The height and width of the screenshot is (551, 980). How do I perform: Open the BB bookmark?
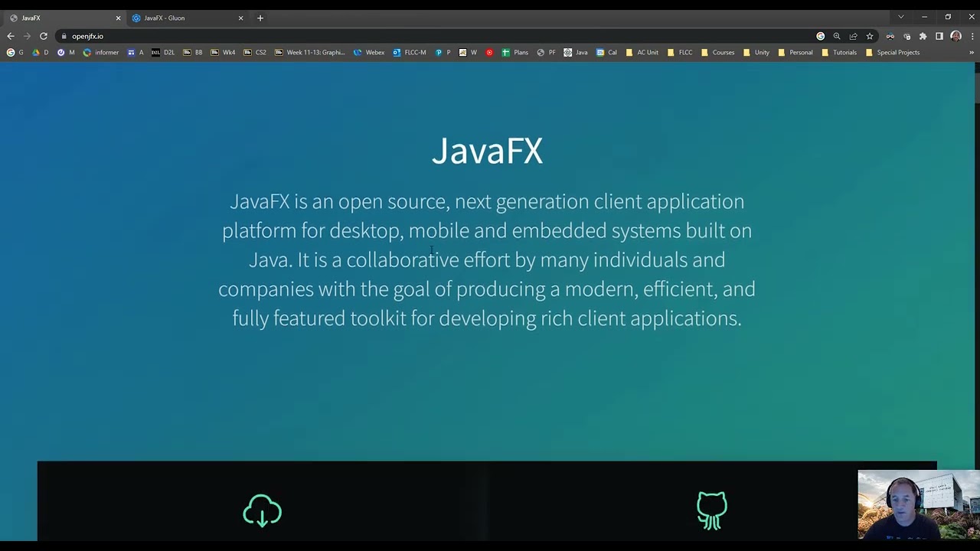point(193,53)
